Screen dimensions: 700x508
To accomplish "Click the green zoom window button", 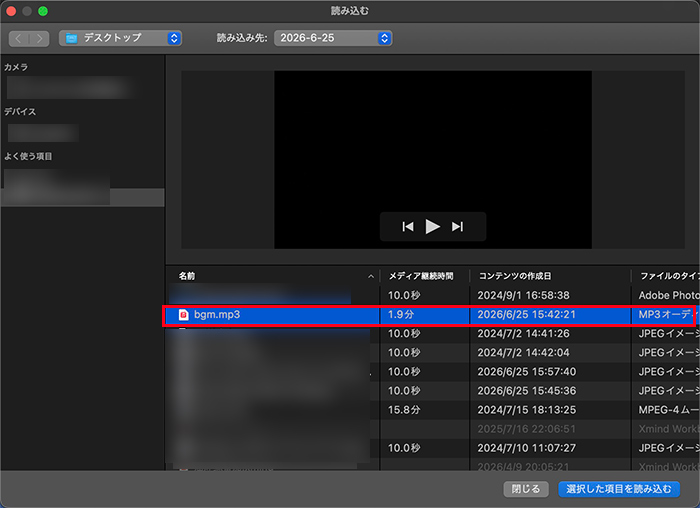I will [43, 11].
